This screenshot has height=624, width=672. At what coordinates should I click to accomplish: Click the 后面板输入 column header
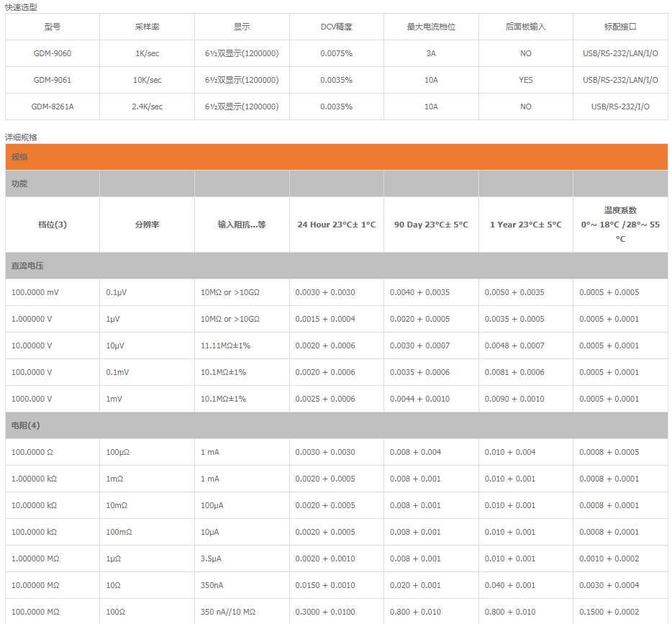click(526, 27)
